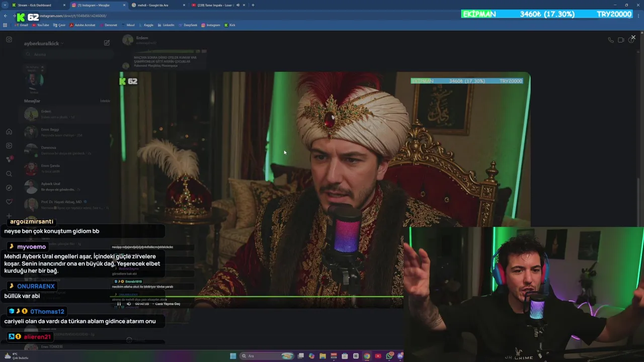This screenshot has width=644, height=362.
Task: Open Instagram Messages sidebar icon
Action: (x=9, y=159)
